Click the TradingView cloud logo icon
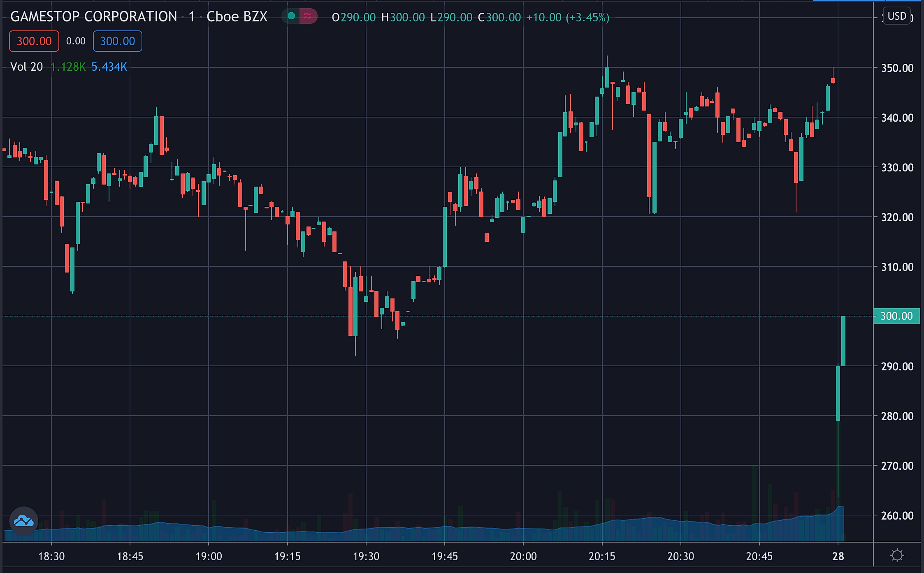 24,521
